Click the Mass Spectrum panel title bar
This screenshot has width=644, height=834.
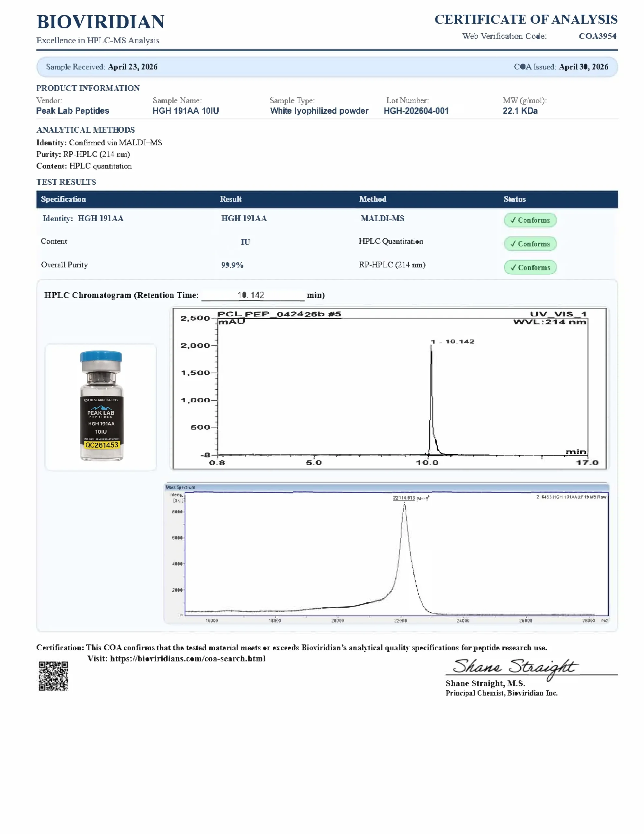386,487
